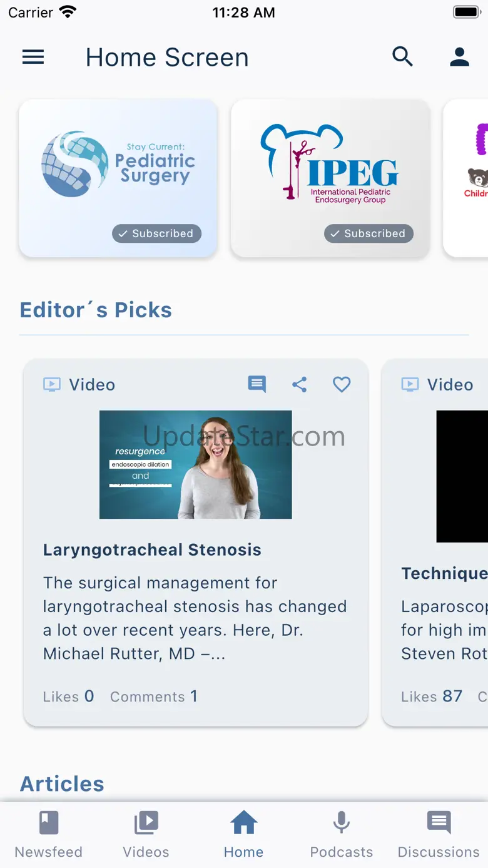Click the 11:28 AM clock
This screenshot has height=868, width=488.
pyautogui.click(x=244, y=13)
